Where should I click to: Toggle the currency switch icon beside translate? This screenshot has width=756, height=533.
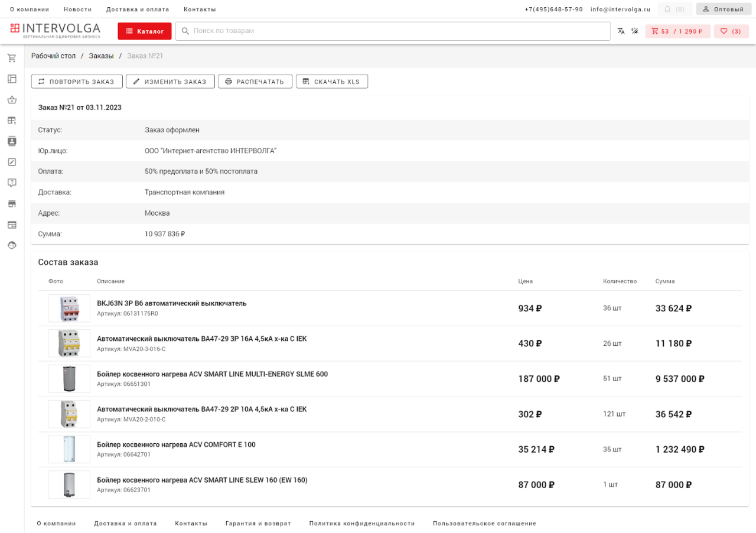(x=635, y=31)
